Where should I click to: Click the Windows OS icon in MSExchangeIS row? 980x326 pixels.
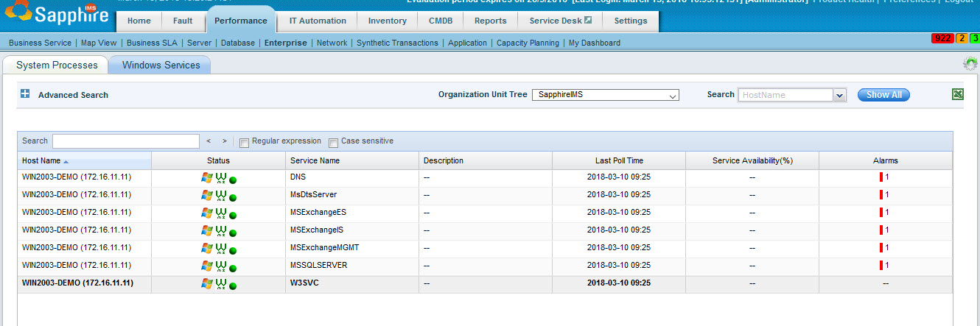(x=207, y=230)
